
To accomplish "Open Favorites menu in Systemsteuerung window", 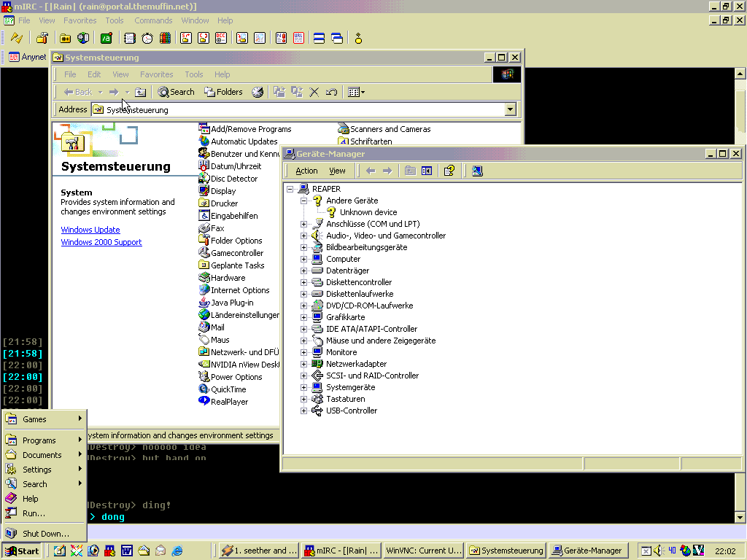I will coord(156,74).
